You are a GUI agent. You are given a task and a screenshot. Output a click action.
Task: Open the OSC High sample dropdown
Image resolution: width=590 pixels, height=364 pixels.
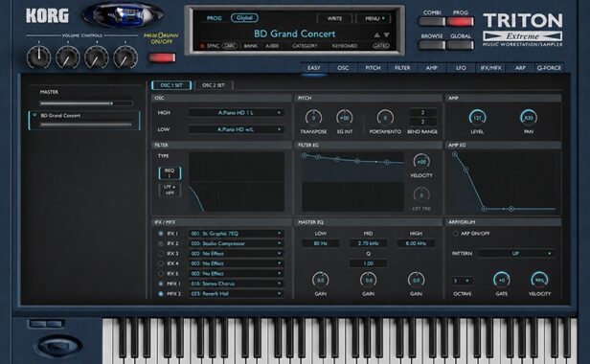[237, 112]
